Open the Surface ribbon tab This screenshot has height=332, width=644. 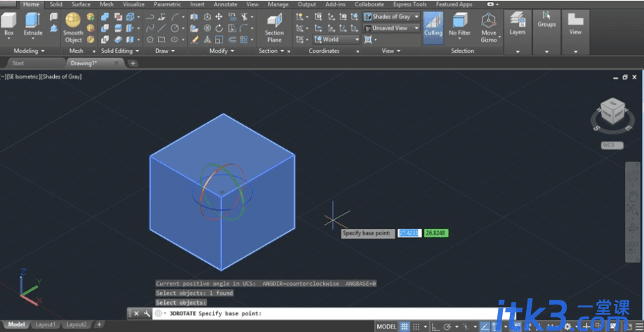(x=81, y=4)
